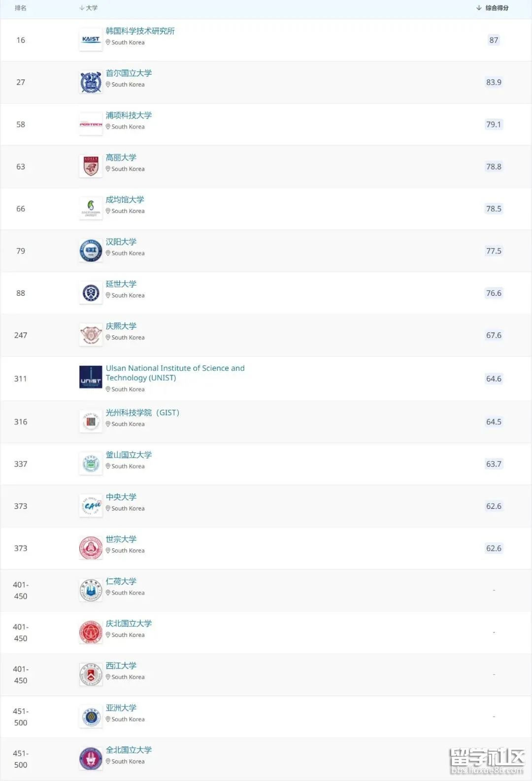Open 光州科技学院 (GIST) link
Image resolution: width=532 pixels, height=781 pixels.
[142, 413]
